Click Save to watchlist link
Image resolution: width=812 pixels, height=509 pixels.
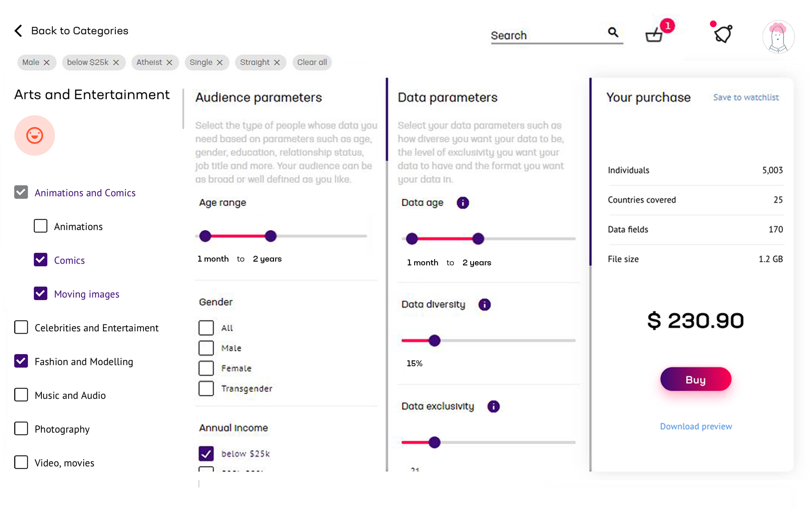(x=746, y=98)
